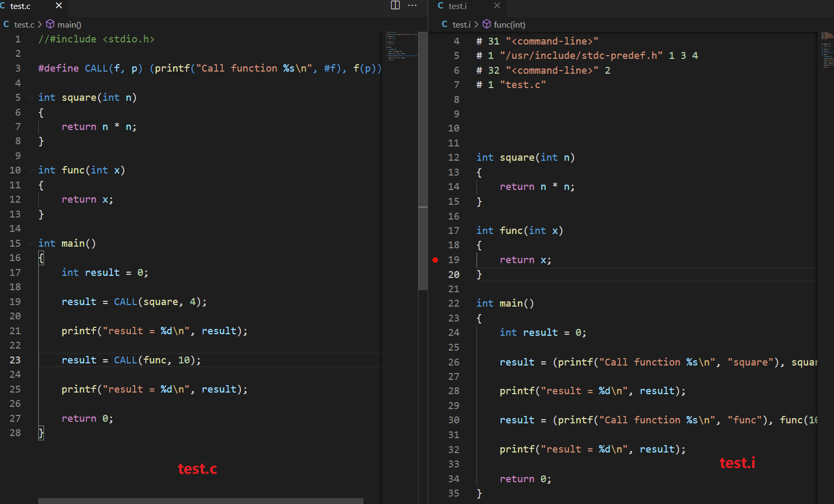
Task: Click 'int result = 0;' in test.c
Action: coord(105,273)
